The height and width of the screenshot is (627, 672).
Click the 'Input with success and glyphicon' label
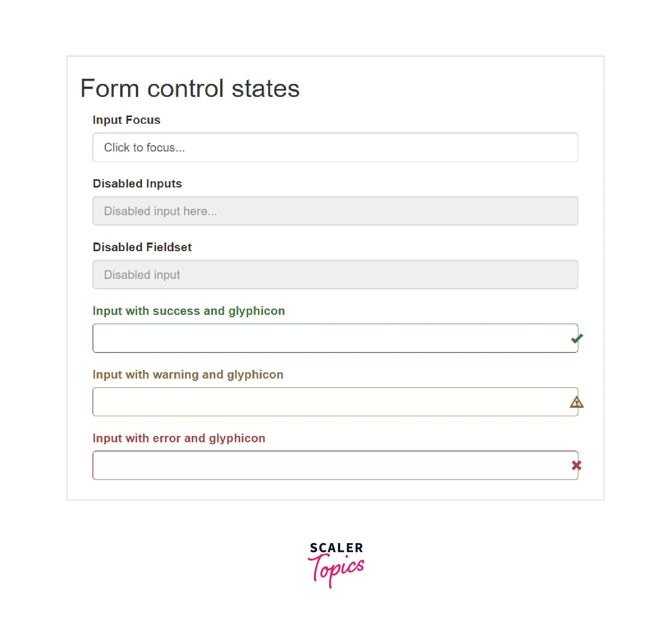coord(189,311)
